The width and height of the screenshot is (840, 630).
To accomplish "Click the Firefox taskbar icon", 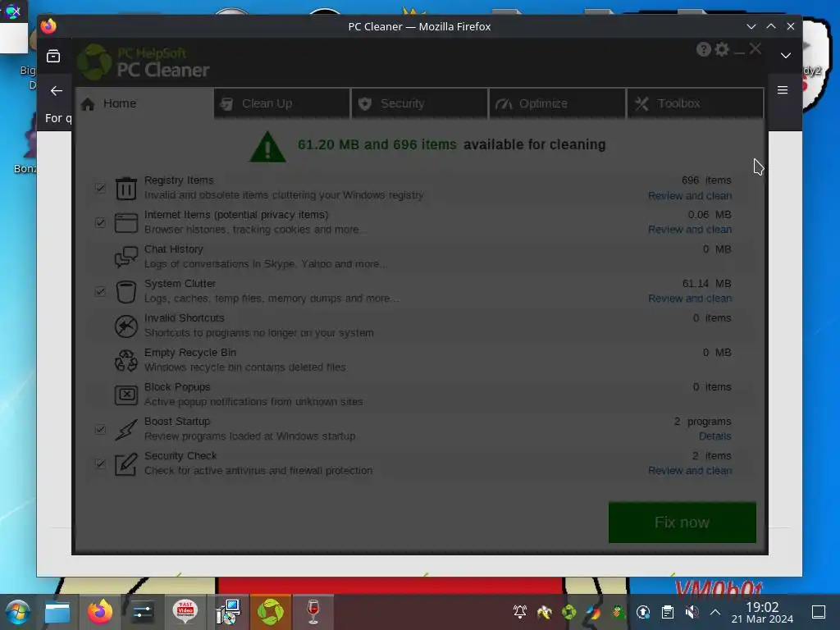I will [x=100, y=612].
